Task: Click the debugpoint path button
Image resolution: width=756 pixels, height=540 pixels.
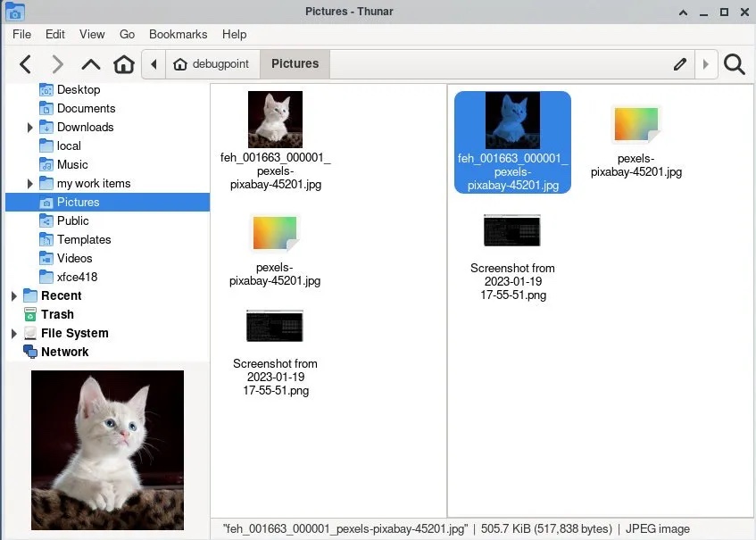Action: [211, 64]
